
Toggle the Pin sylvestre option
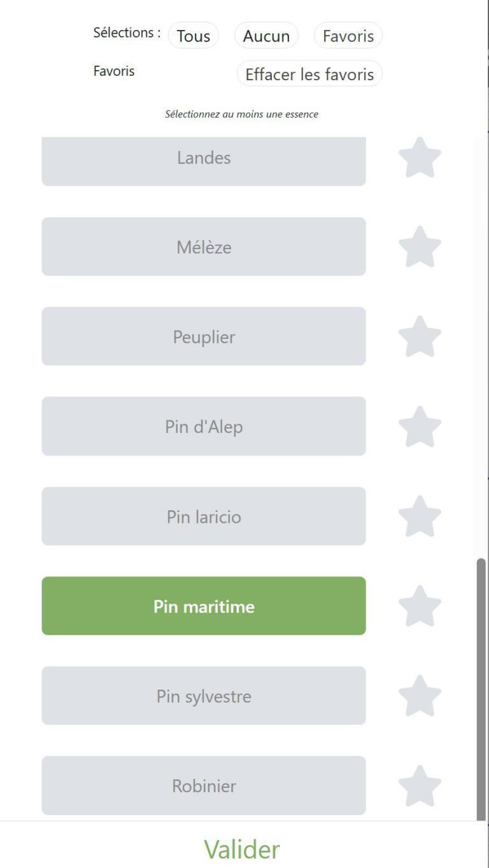(204, 696)
